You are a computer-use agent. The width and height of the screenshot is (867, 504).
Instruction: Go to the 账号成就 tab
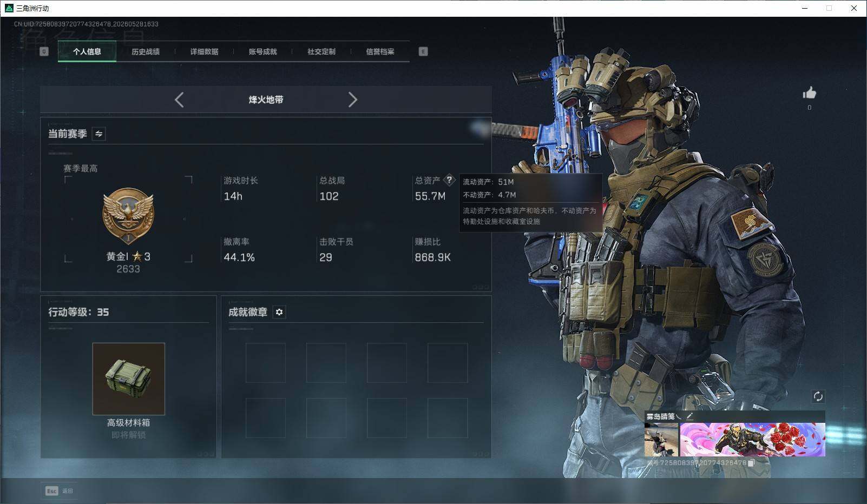click(x=262, y=51)
